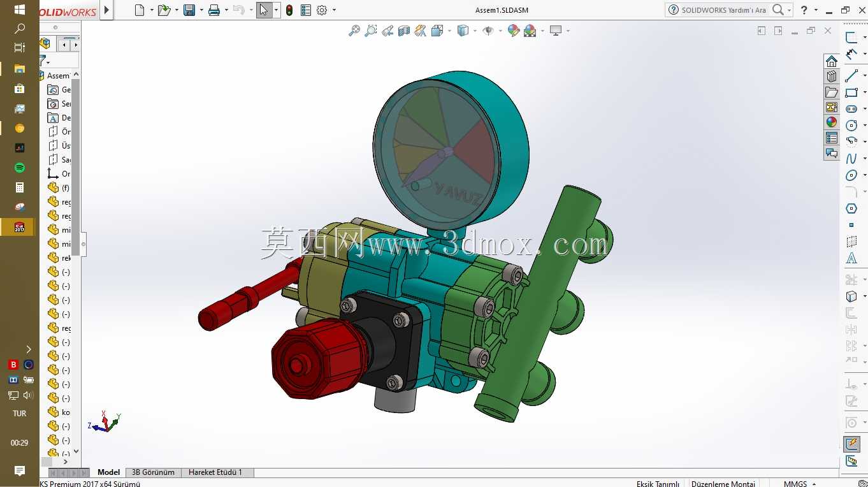Image resolution: width=868 pixels, height=487 pixels.
Task: Select the Straight Slot sketch tool
Action: click(851, 109)
